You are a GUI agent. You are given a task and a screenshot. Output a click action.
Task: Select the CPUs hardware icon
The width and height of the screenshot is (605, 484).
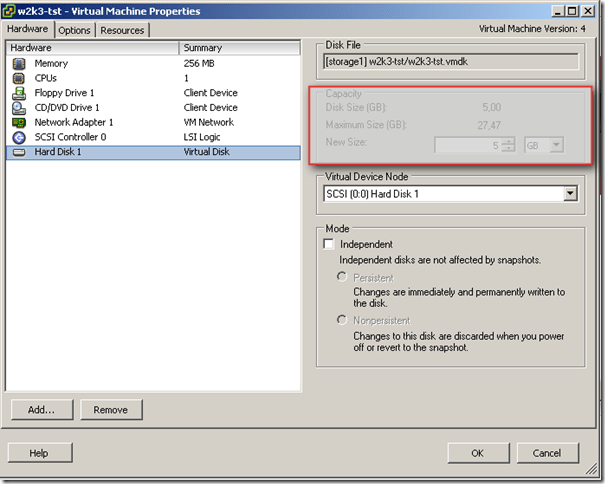click(19, 78)
